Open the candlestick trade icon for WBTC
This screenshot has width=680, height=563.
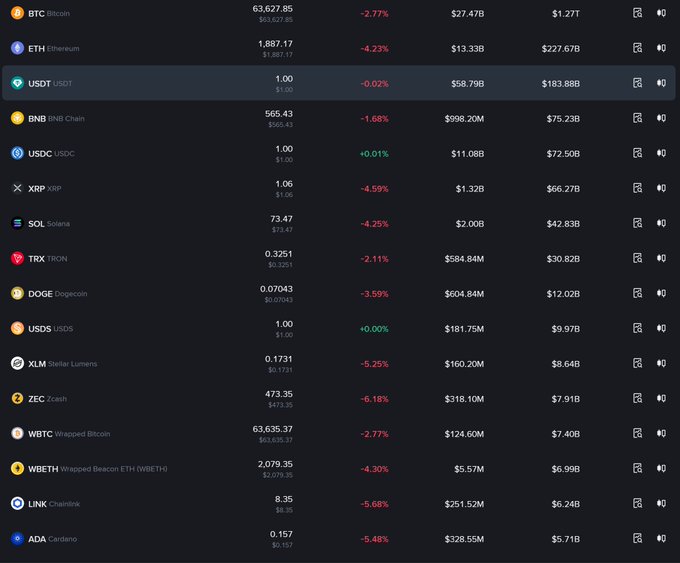(x=661, y=433)
